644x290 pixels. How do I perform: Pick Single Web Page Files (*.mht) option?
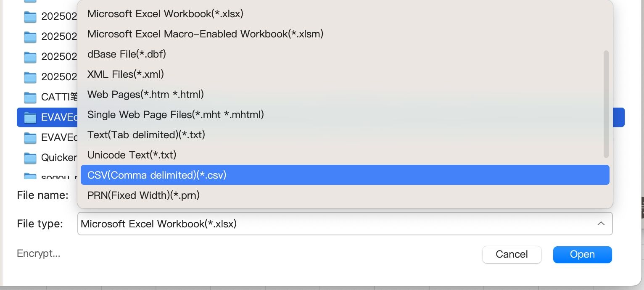coord(175,115)
